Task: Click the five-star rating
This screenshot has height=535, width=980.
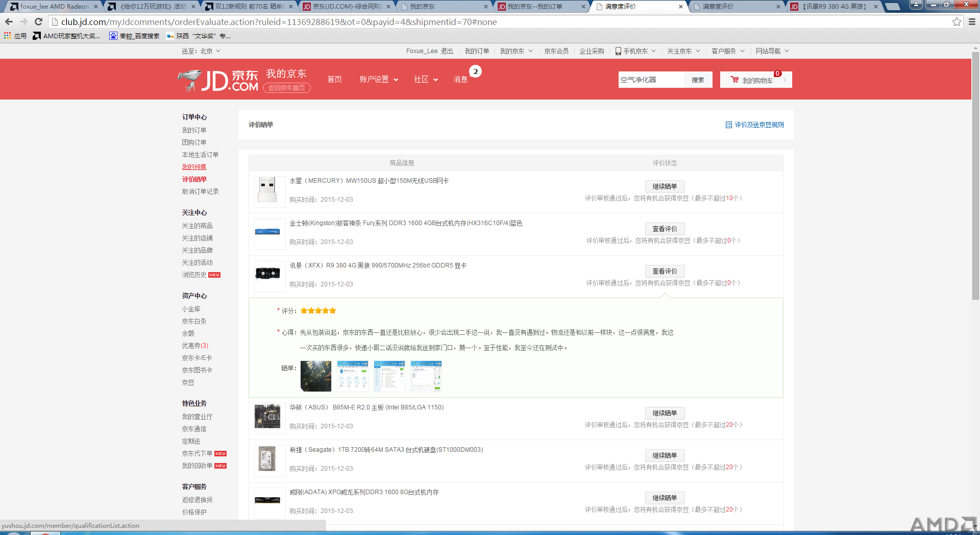Action: pyautogui.click(x=318, y=310)
